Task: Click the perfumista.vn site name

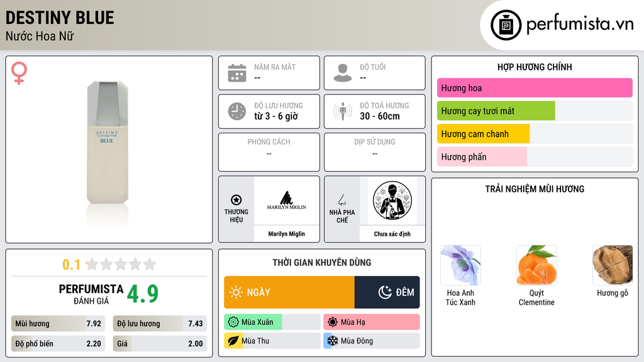Action: pos(579,25)
